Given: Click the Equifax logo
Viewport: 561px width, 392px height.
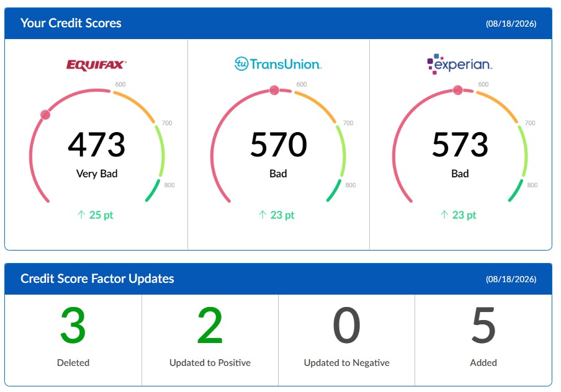Looking at the screenshot, I should tap(96, 65).
